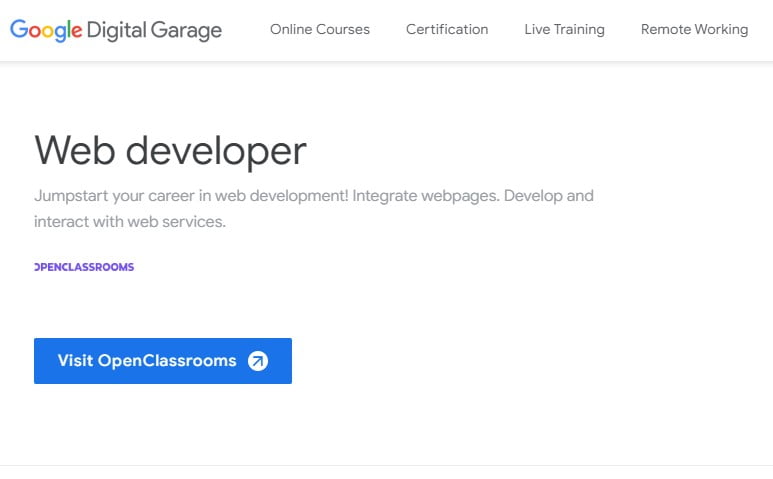Screen dimensions: 773x479
Task: Open the Google Digital Garage logo
Action: 116,30
